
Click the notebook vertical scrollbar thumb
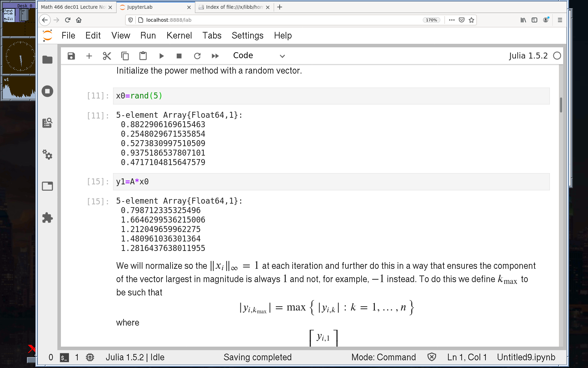[x=561, y=105]
